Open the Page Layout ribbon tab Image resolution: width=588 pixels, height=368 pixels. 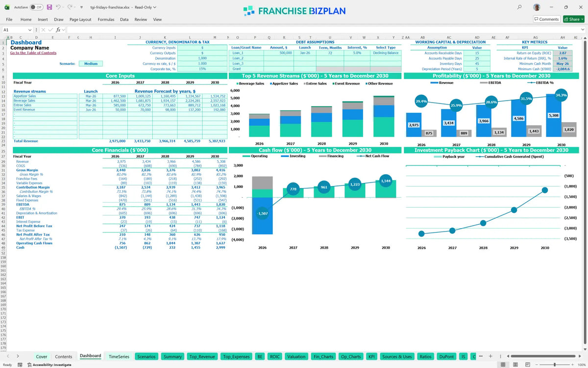coord(80,20)
